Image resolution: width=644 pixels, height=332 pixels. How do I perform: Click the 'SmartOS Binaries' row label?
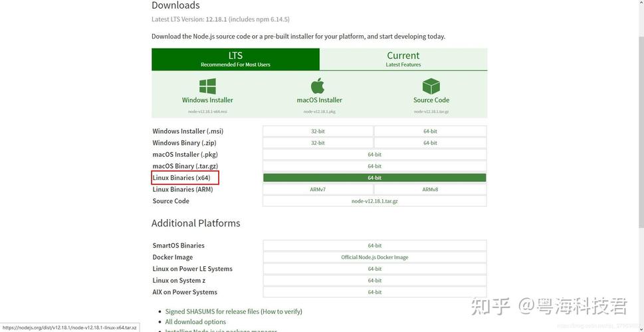point(178,246)
